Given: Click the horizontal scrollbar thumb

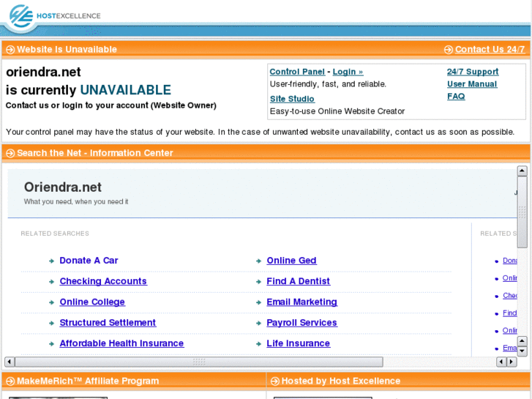Looking at the screenshot, I should (x=199, y=362).
